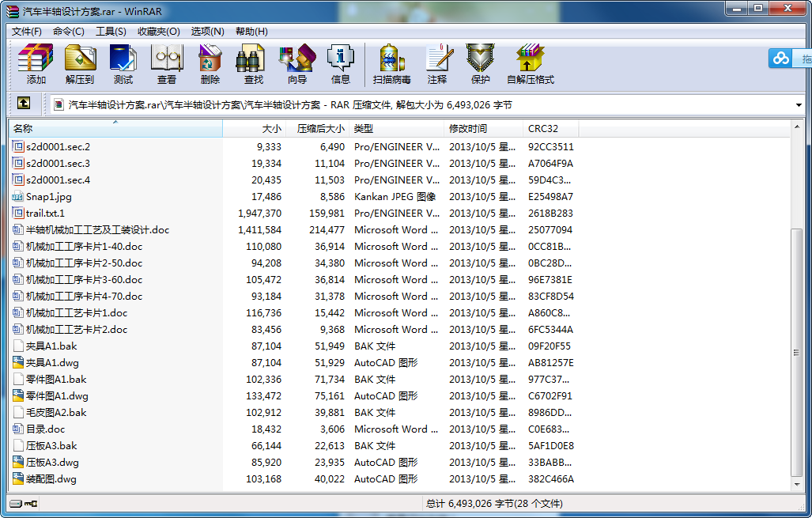Image resolution: width=812 pixels, height=518 pixels.
Task: Select the Snap1.jpg file icon
Action: pos(18,196)
